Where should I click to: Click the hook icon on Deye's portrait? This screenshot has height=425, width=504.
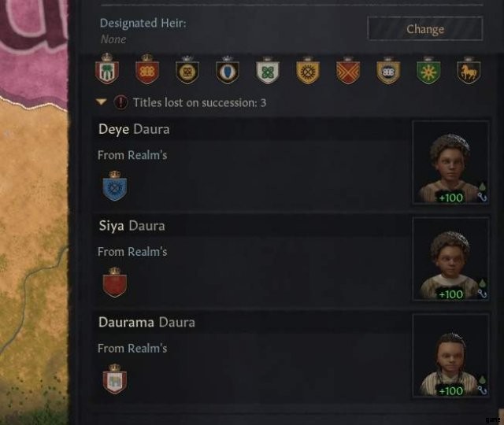pyautogui.click(x=483, y=197)
